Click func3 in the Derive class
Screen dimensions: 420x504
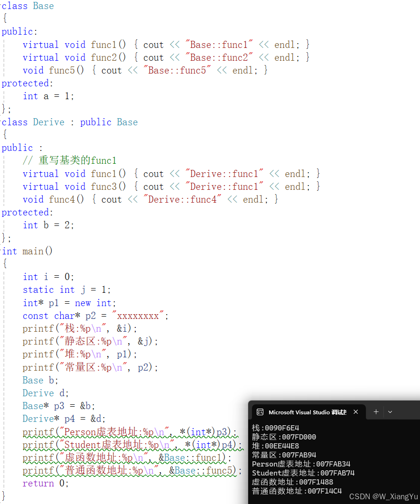103,187
